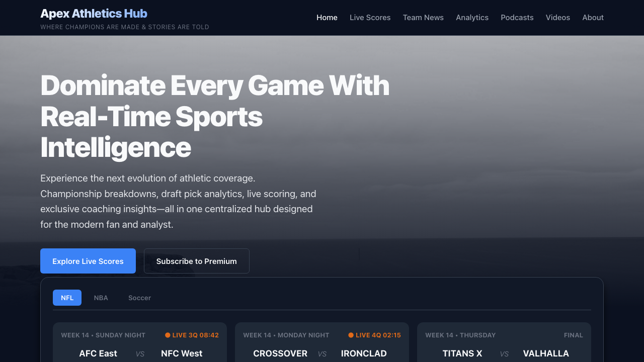The image size is (644, 362).
Task: Select the TITANS X team name
Action: [x=462, y=353]
